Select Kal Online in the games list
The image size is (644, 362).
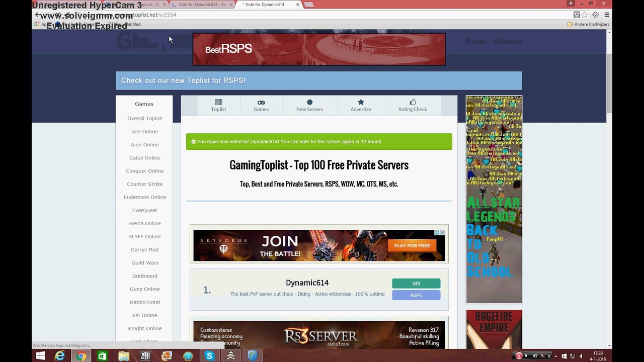144,315
